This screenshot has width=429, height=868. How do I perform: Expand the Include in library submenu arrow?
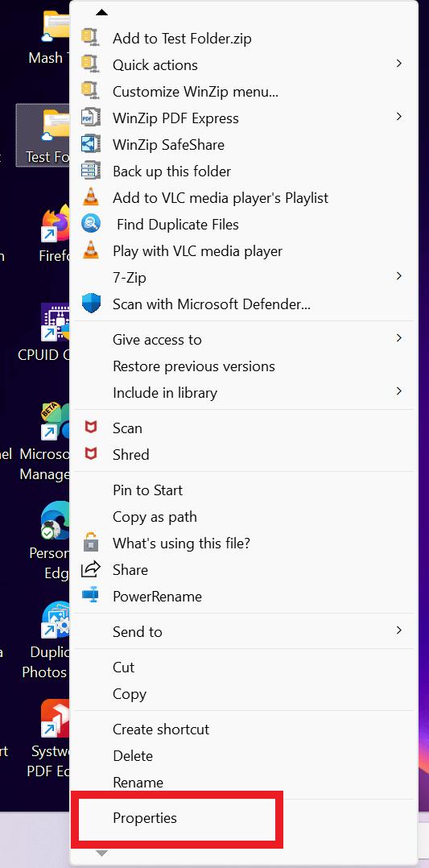click(398, 391)
